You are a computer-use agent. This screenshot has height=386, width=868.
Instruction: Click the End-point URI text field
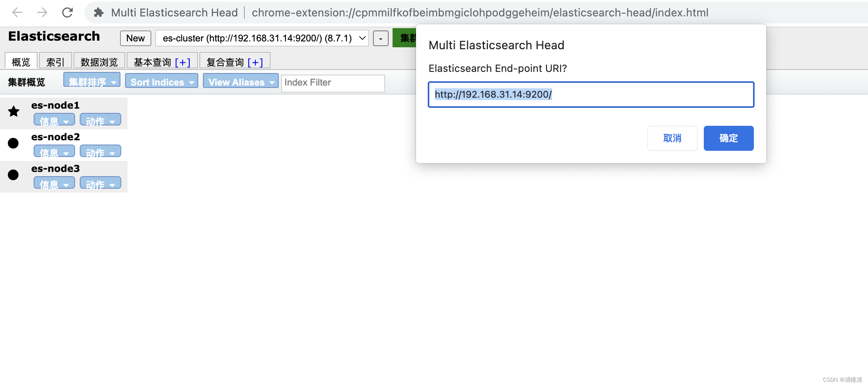tap(591, 95)
